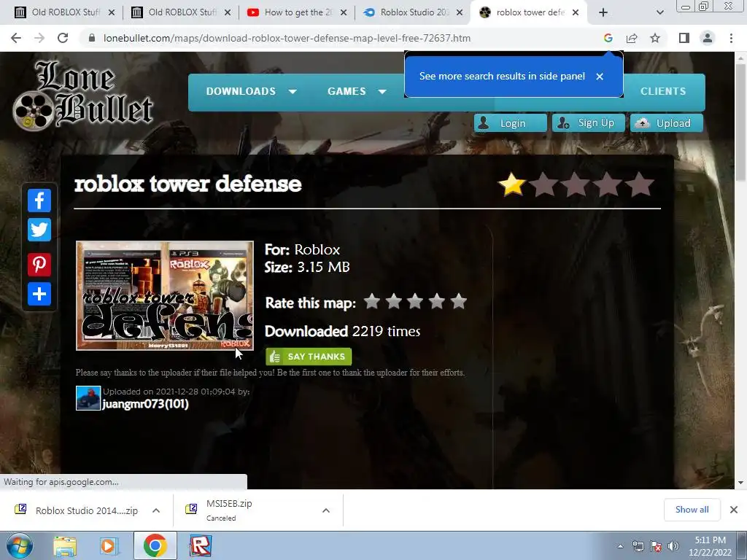Screen dimensions: 747x560
Task: Toggle the Chrome side panel icon
Action: (684, 38)
